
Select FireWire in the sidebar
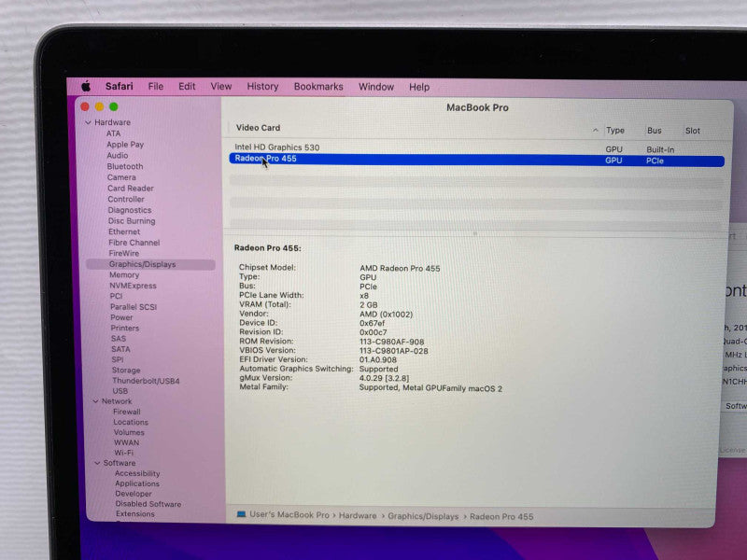click(124, 253)
